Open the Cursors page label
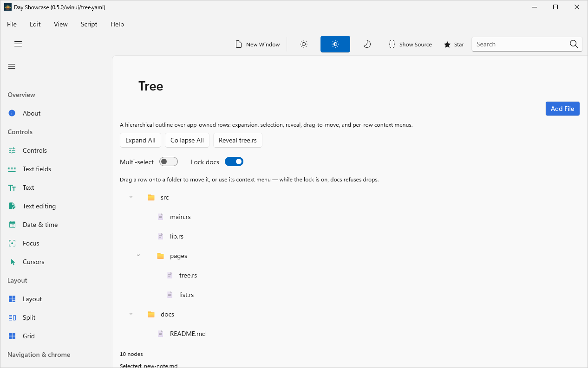 tap(33, 262)
